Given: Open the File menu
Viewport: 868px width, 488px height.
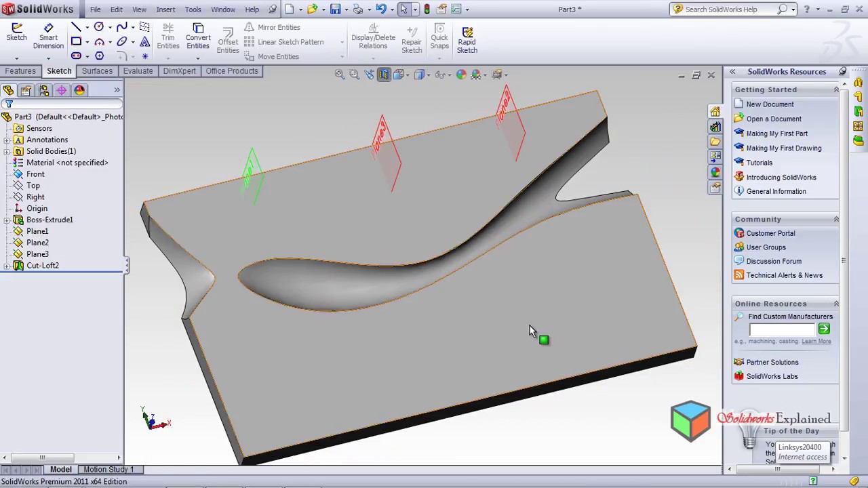Looking at the screenshot, I should [95, 9].
